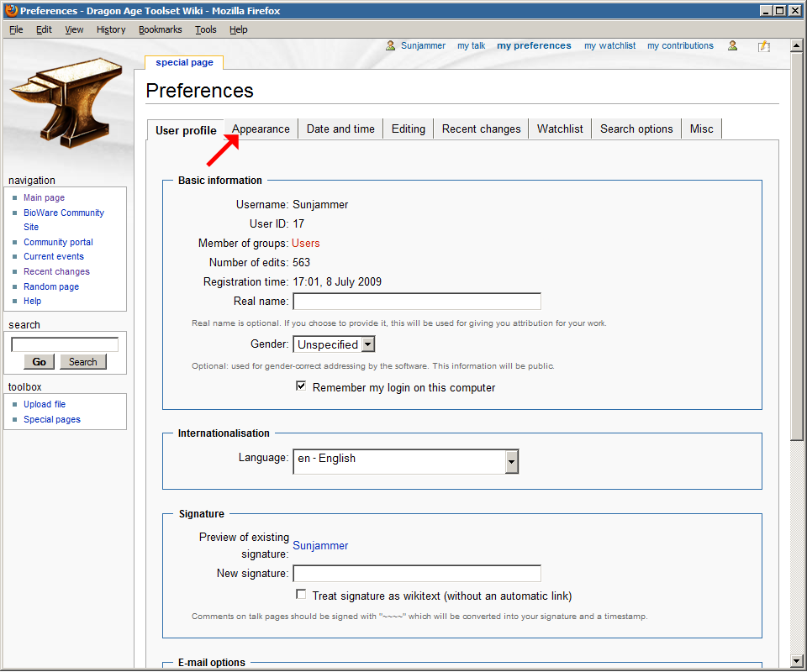Click the user icon beside Sunjammer
The image size is (807, 672).
tap(391, 46)
